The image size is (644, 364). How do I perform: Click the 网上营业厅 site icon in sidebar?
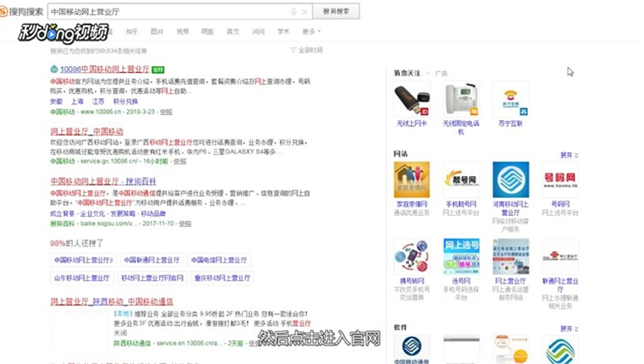pos(511,256)
